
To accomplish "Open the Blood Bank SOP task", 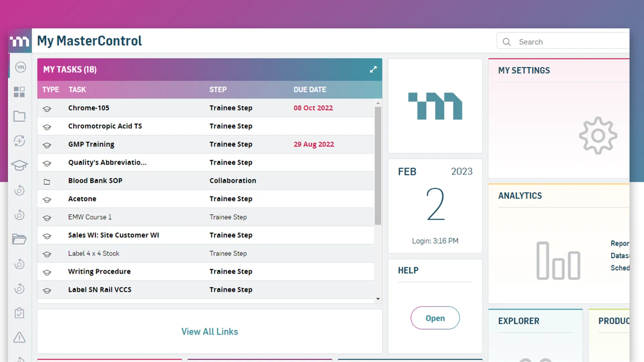I will [95, 180].
